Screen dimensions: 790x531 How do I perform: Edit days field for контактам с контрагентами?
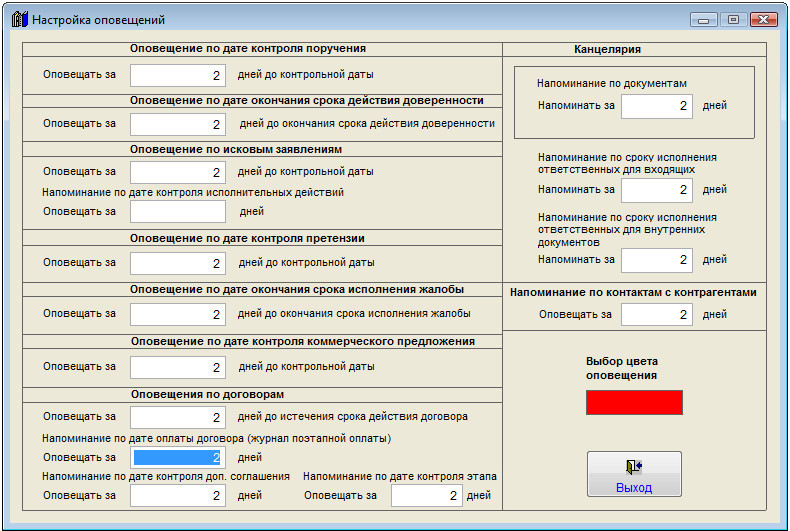656,315
